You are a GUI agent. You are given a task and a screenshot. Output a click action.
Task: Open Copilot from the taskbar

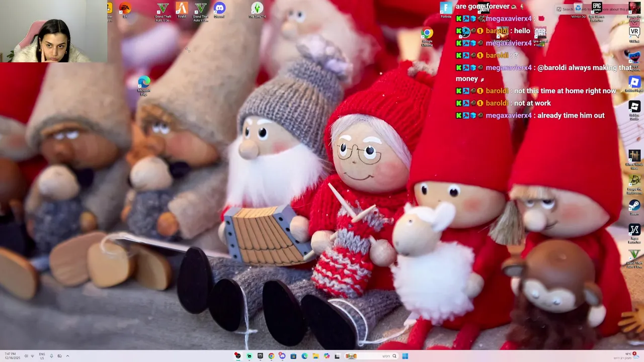click(x=327, y=356)
